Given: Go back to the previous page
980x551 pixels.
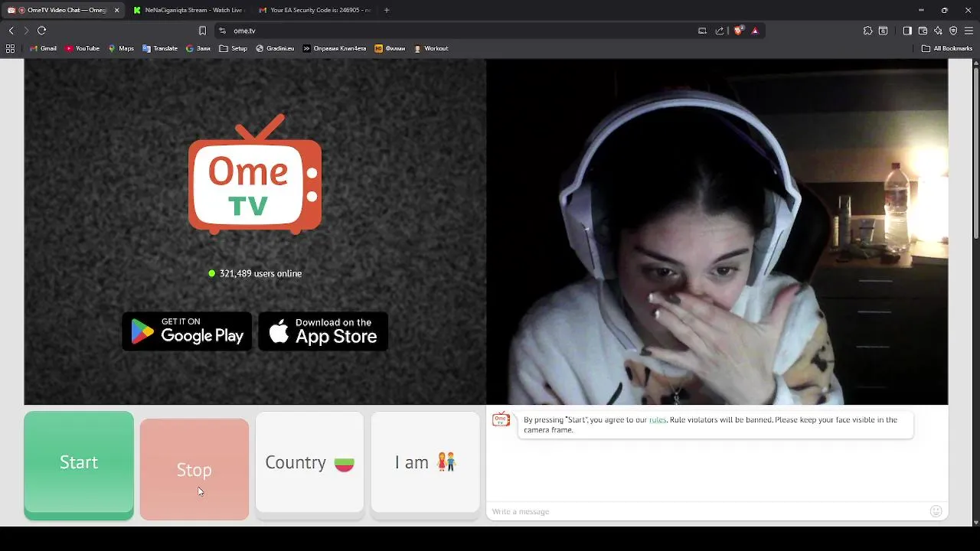Looking at the screenshot, I should [11, 31].
